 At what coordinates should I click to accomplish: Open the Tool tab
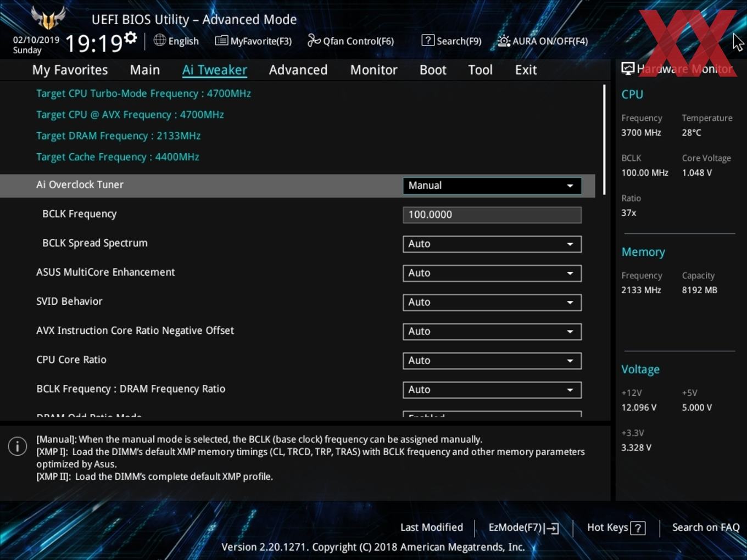click(x=480, y=70)
